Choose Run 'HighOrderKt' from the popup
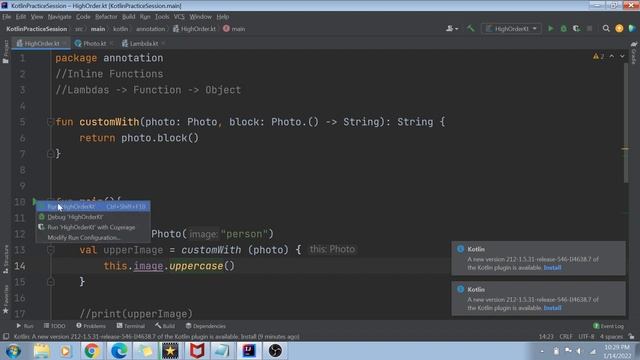The width and height of the screenshot is (640, 360). click(x=93, y=207)
